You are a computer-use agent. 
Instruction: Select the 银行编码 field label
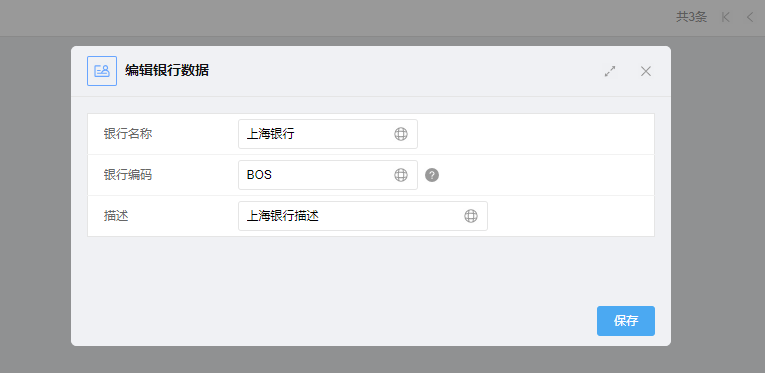coord(128,175)
